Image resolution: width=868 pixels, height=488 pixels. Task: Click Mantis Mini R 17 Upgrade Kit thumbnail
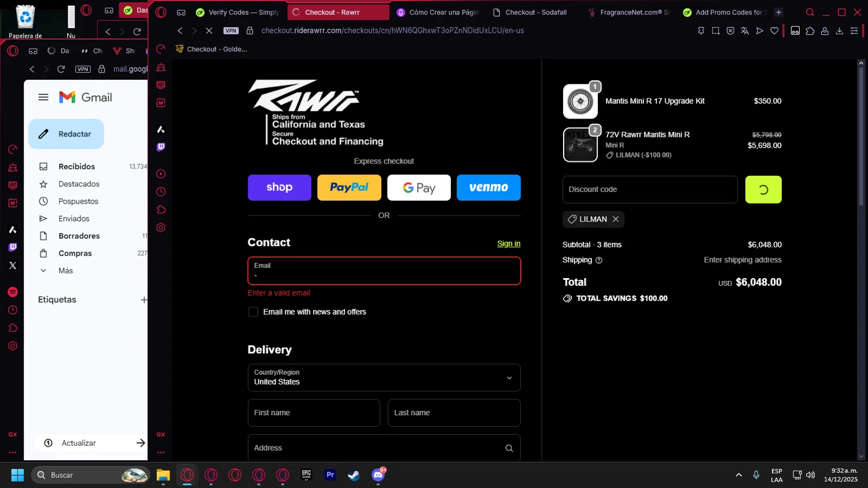(580, 101)
